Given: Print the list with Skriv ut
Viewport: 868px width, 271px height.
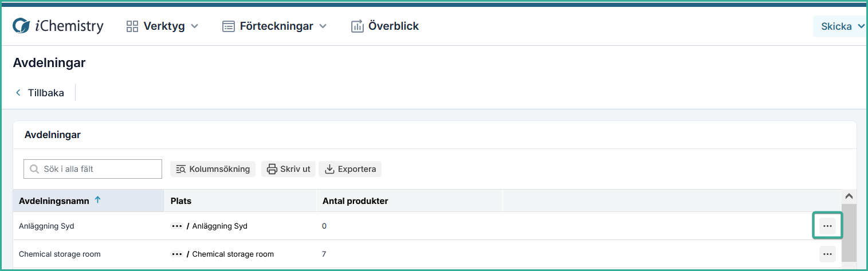Looking at the screenshot, I should click(289, 169).
